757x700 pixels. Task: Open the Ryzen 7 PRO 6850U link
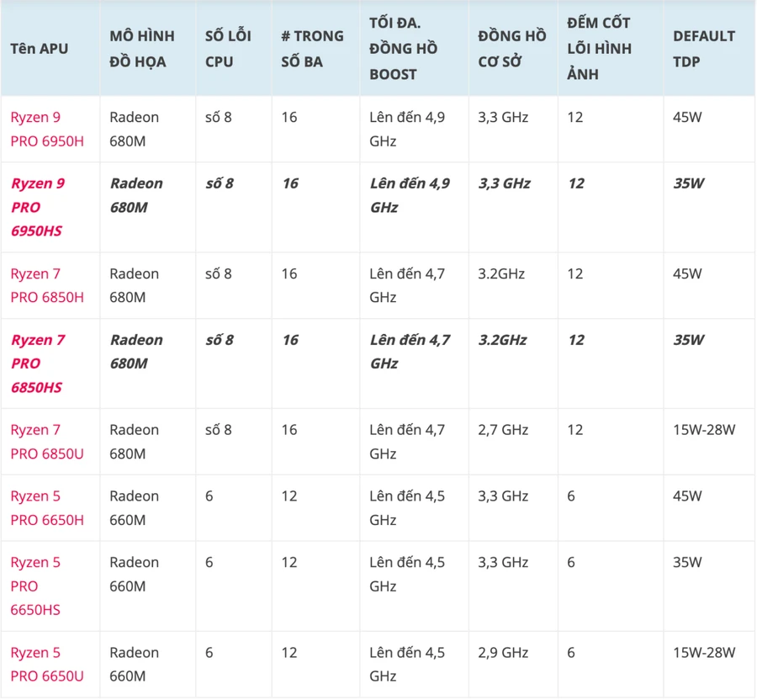(x=47, y=442)
